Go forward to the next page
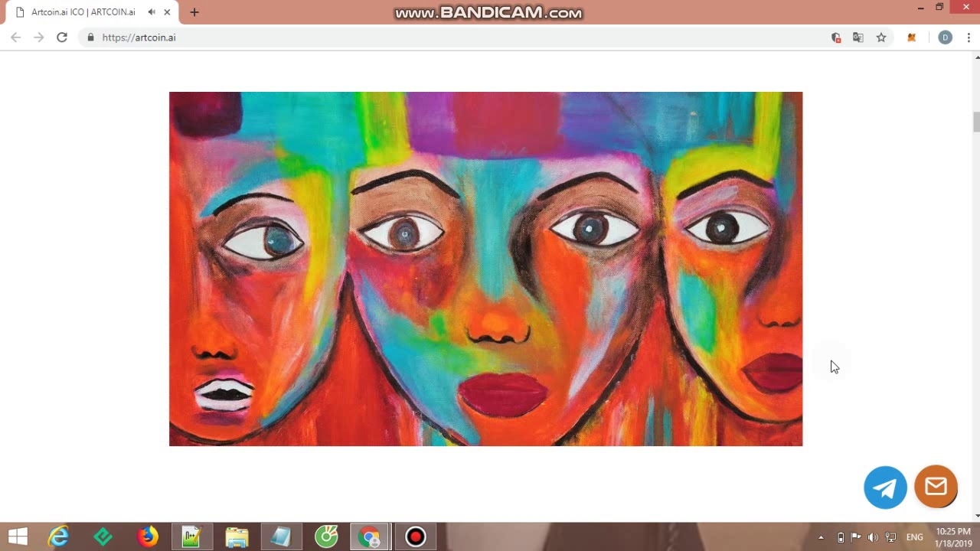Viewport: 980px width, 551px height. coord(39,37)
